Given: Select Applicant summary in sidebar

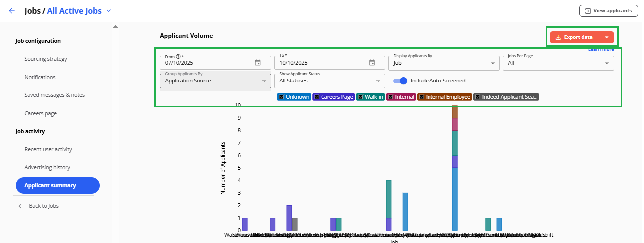Looking at the screenshot, I should (x=58, y=185).
